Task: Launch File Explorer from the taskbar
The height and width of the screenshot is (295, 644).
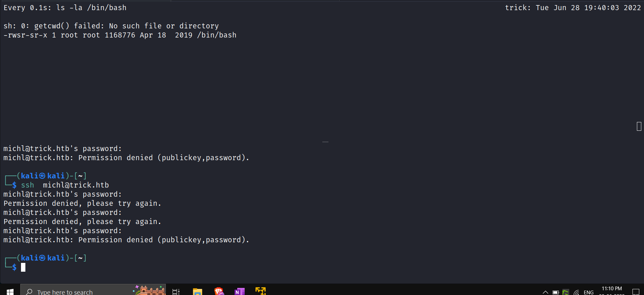Action: click(197, 291)
